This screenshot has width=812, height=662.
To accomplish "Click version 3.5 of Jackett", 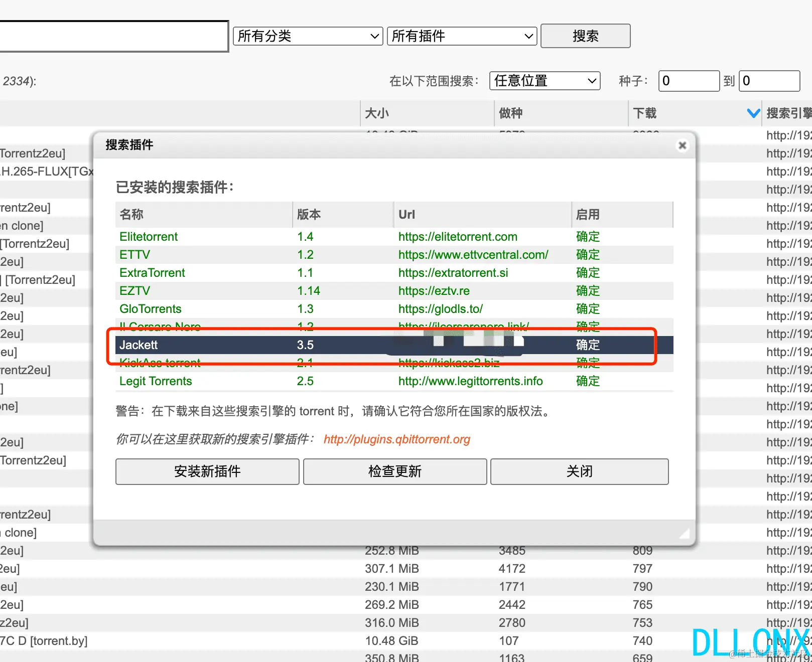I will coord(305,345).
